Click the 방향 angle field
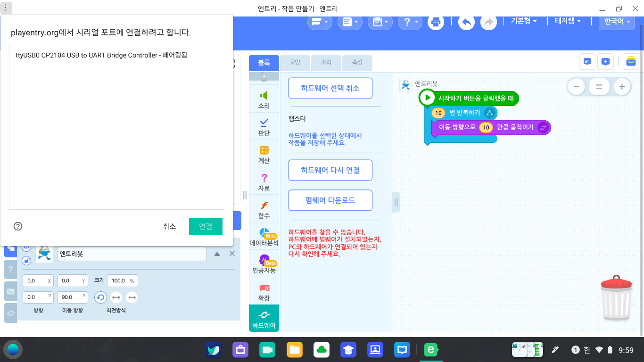The width and height of the screenshot is (644, 362). (38, 297)
